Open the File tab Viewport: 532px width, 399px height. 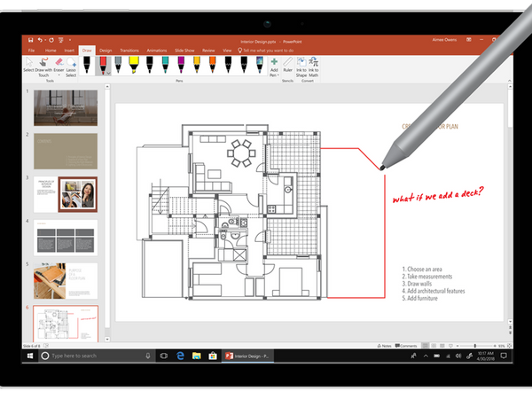click(32, 51)
